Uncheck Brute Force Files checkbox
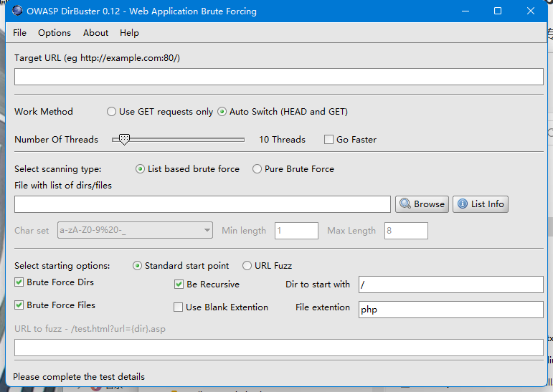Screen dimensions: 553x392 click(19, 305)
